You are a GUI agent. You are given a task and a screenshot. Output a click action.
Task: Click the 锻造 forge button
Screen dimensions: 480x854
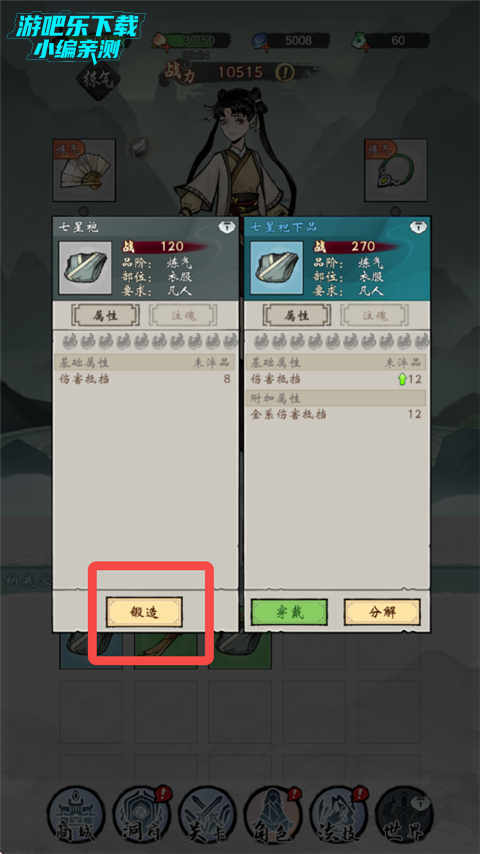click(x=144, y=612)
